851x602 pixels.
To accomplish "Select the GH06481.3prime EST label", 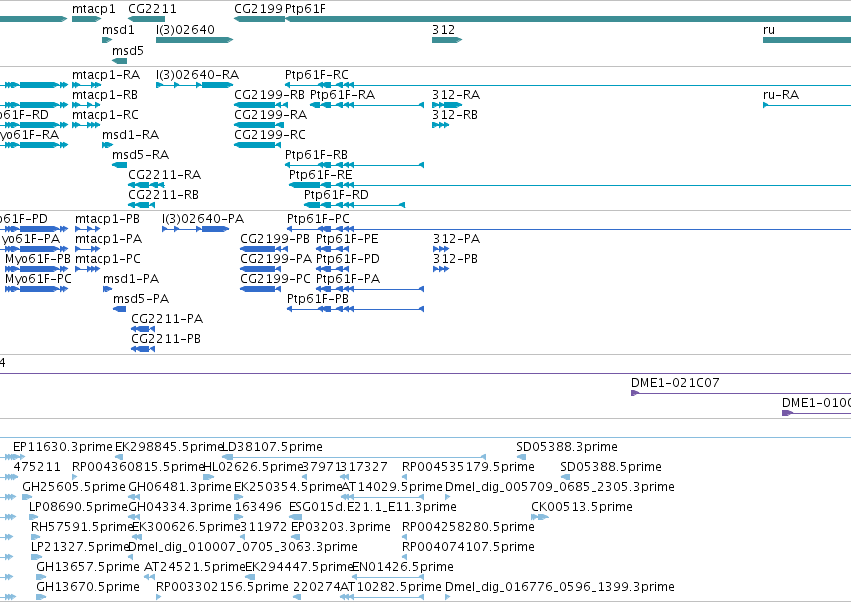I will click(x=180, y=487).
